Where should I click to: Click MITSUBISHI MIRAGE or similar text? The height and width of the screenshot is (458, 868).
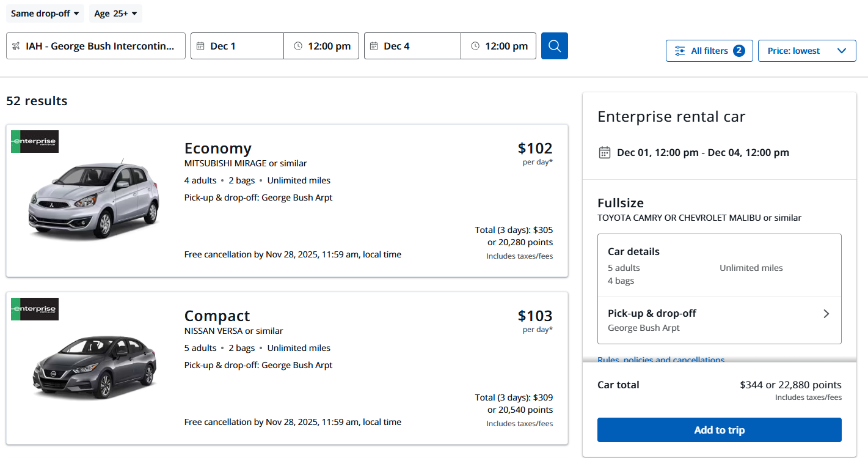[x=246, y=163]
